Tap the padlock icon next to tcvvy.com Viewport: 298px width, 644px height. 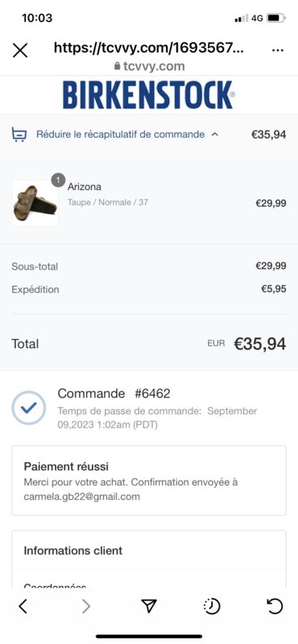tap(117, 66)
